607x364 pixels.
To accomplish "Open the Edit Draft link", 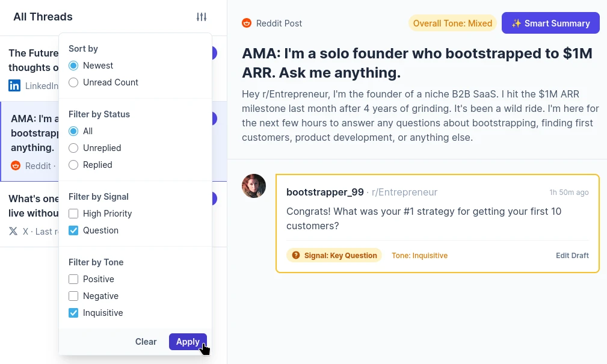I will click(572, 255).
